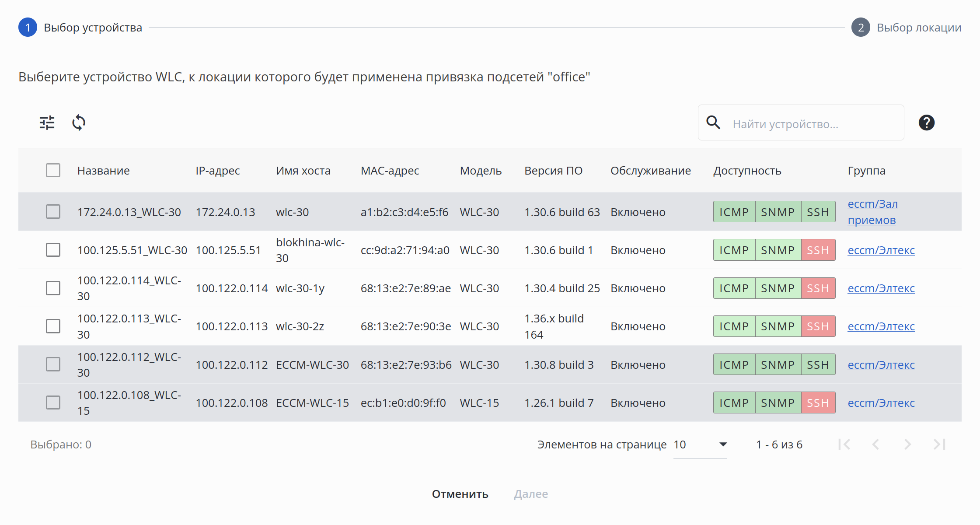The image size is (980, 525).
Task: Click the search magnifier icon
Action: (713, 123)
